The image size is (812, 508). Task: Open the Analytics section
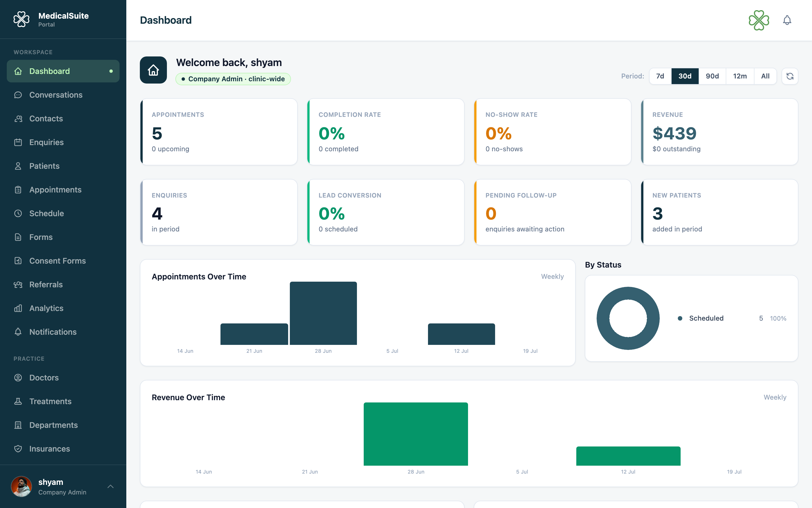pyautogui.click(x=63, y=308)
